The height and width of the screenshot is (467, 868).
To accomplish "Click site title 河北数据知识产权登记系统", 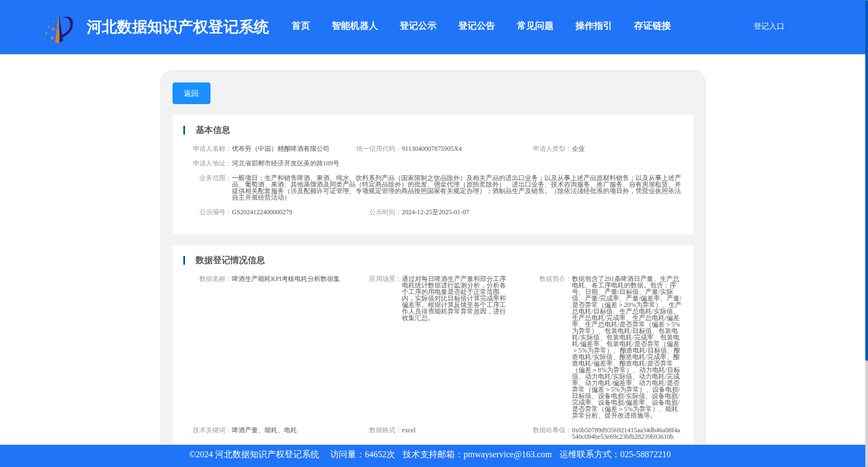I will click(x=177, y=27).
